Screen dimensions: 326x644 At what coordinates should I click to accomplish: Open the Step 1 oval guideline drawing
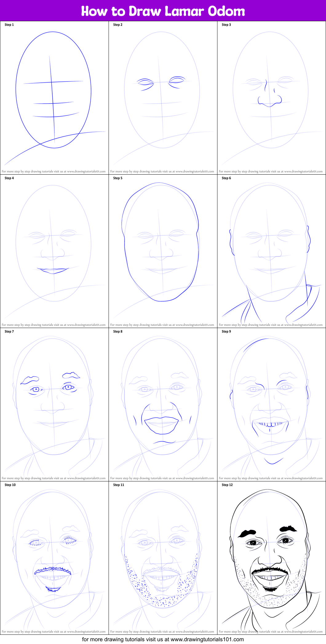[54, 98]
